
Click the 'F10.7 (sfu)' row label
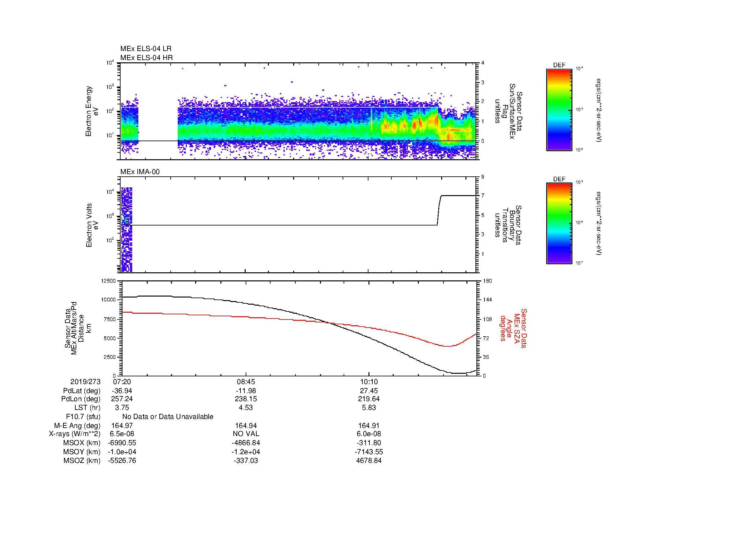coord(83,417)
